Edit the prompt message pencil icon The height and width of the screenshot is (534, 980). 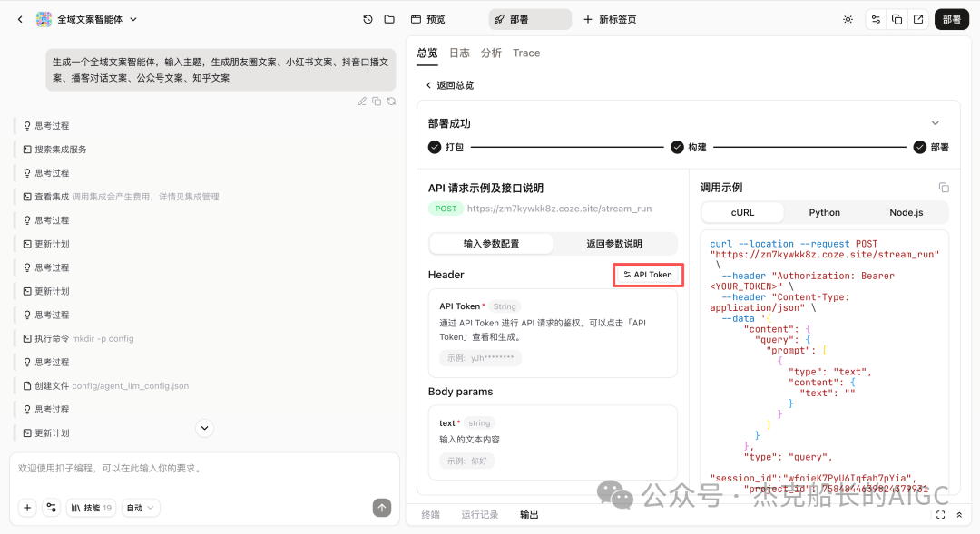click(362, 102)
